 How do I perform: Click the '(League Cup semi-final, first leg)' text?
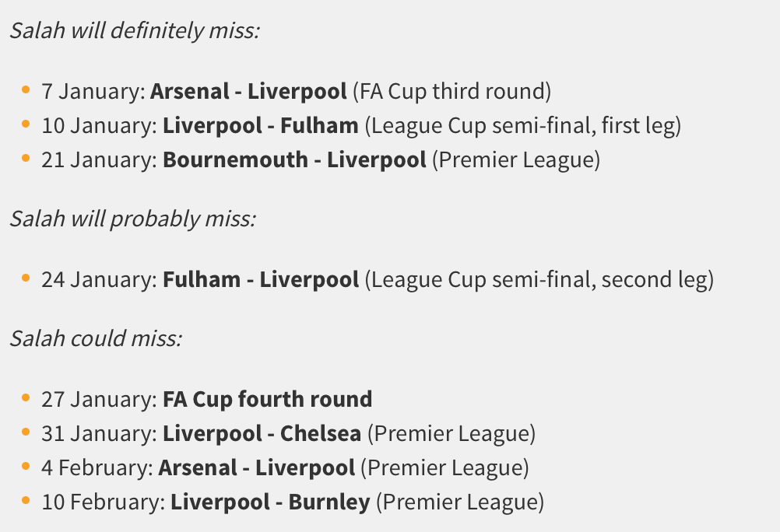click(x=523, y=126)
